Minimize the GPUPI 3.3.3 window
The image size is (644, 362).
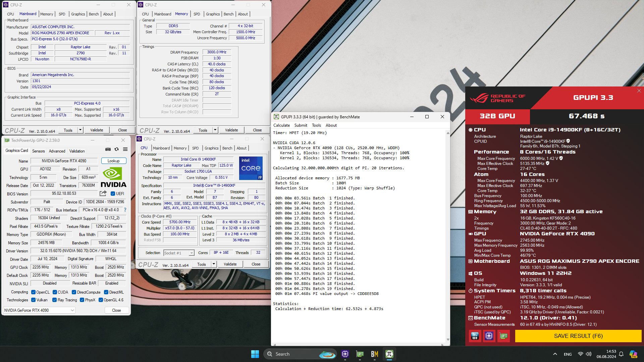[412, 117]
